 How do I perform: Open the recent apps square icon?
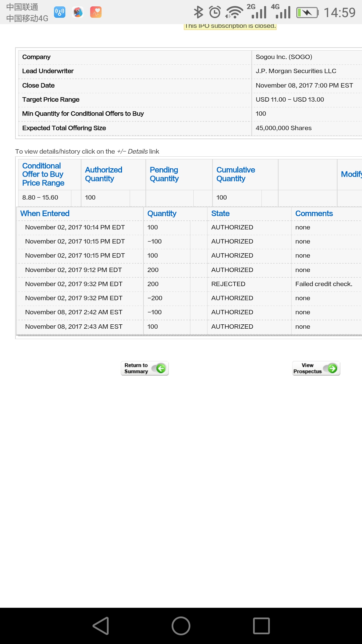261,626
